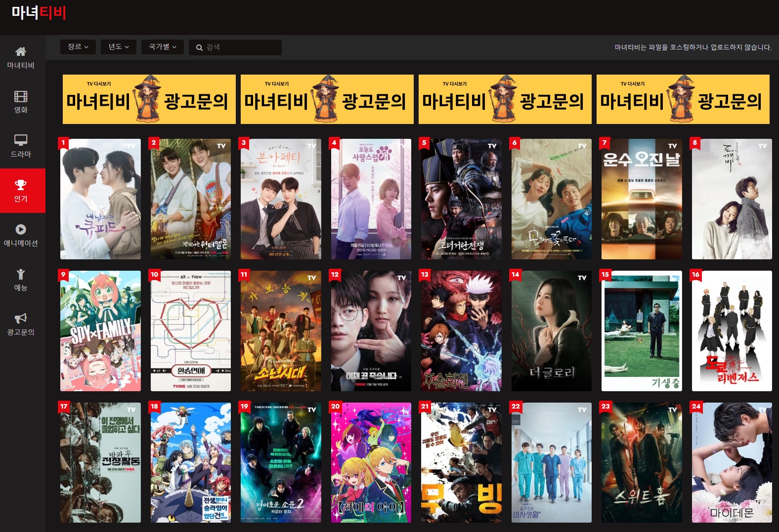
Task: Open rank 21 poster 무빙
Action: click(x=461, y=463)
